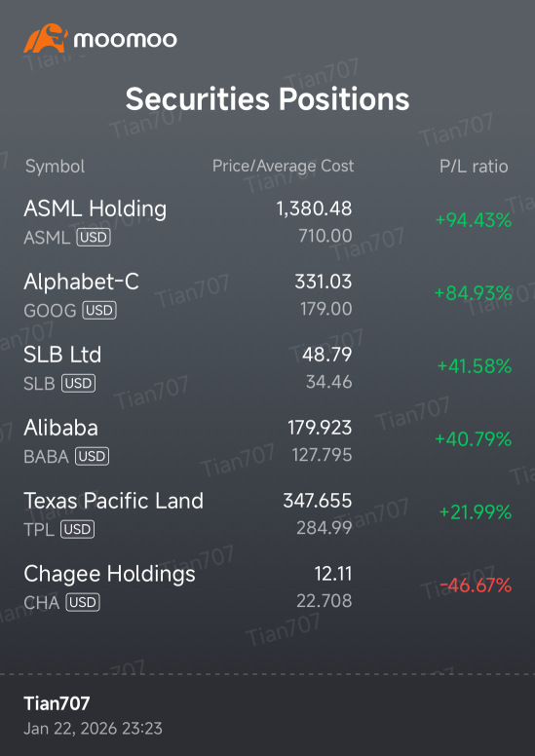The height and width of the screenshot is (756, 535).
Task: Select the SLB Ltd position
Action: pos(267,368)
